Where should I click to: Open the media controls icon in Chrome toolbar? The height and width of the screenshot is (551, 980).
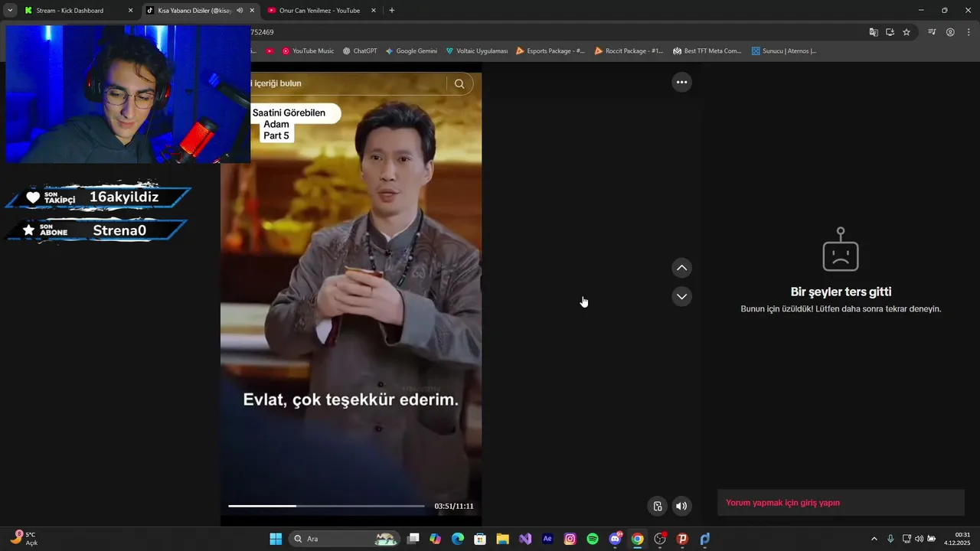point(932,32)
